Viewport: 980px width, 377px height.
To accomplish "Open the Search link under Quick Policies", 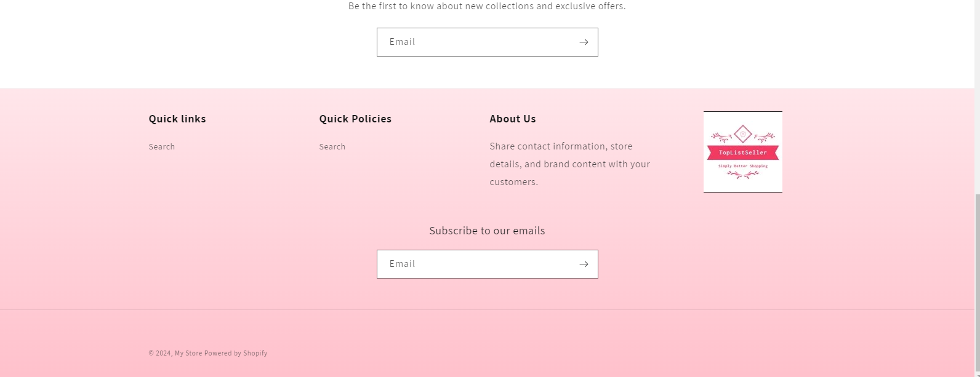I will click(x=332, y=146).
